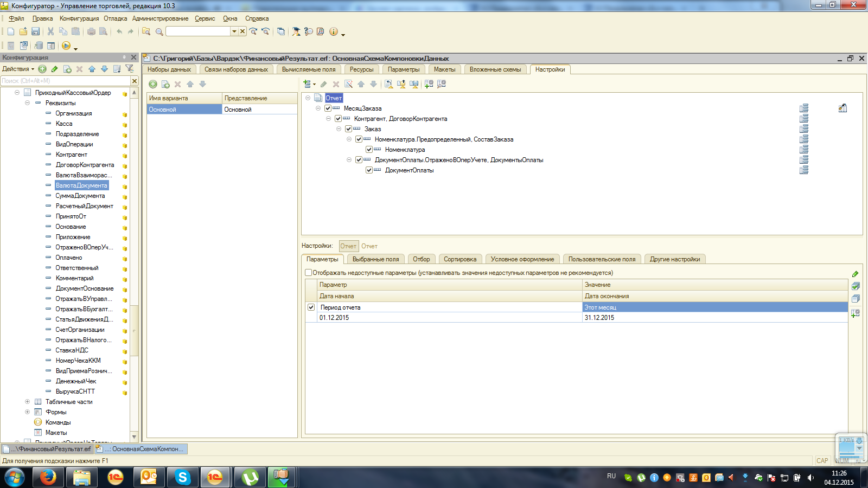Uncheck the МесяцЗаказа grouping checkbox

click(328, 108)
